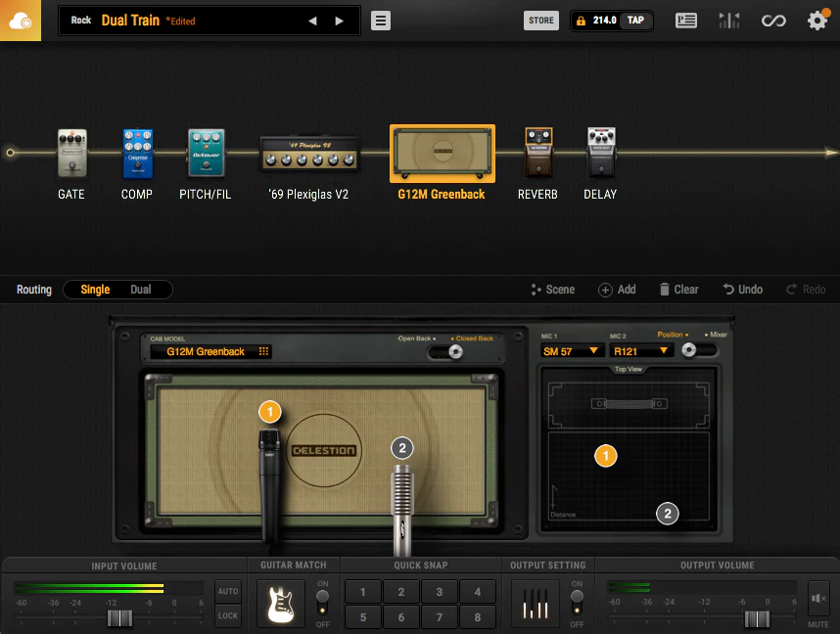Click the STORE button
Viewport: 840px width, 634px height.
tap(541, 21)
